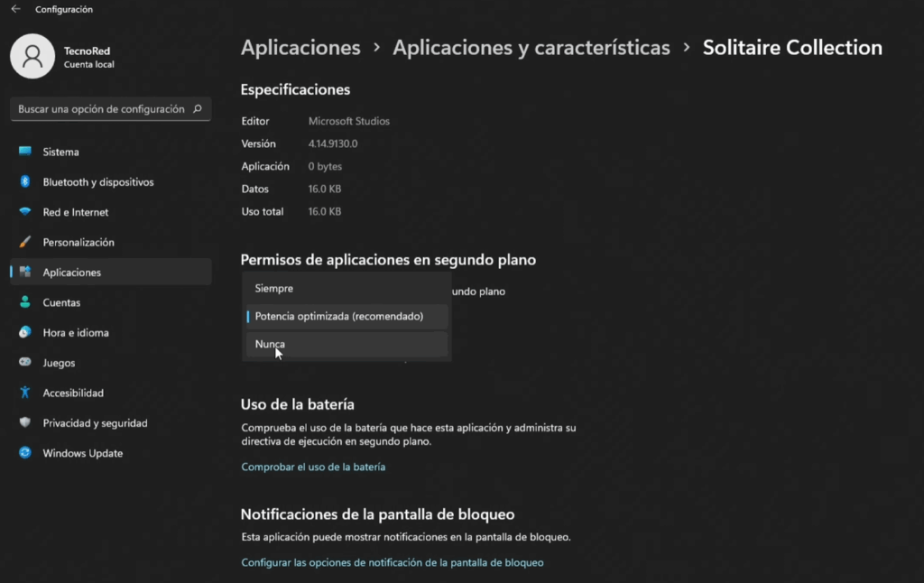Click the Configuración window title
The width and height of the screenshot is (924, 583).
tap(64, 9)
